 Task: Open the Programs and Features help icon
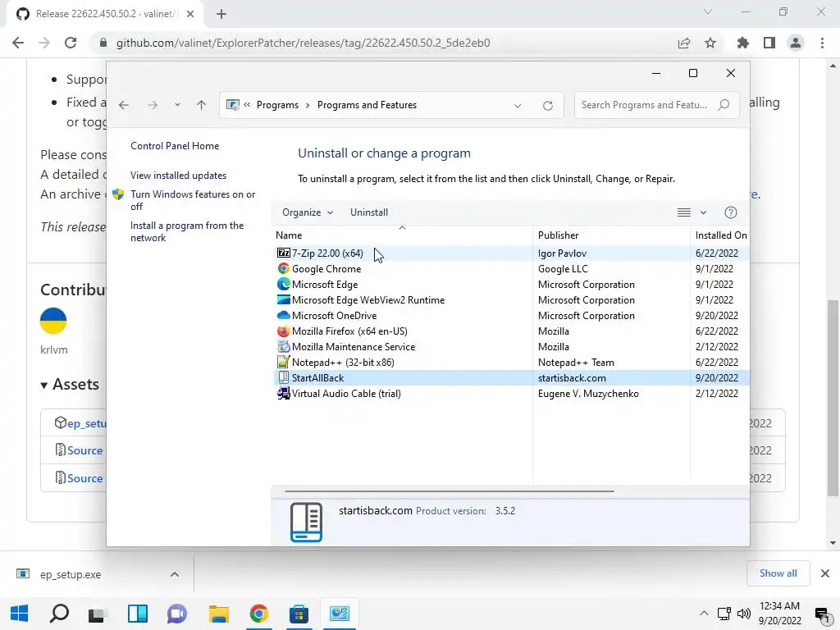[x=731, y=212]
